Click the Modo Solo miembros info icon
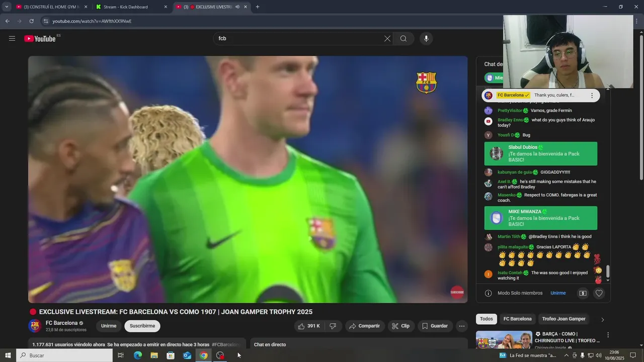 pos(488,293)
